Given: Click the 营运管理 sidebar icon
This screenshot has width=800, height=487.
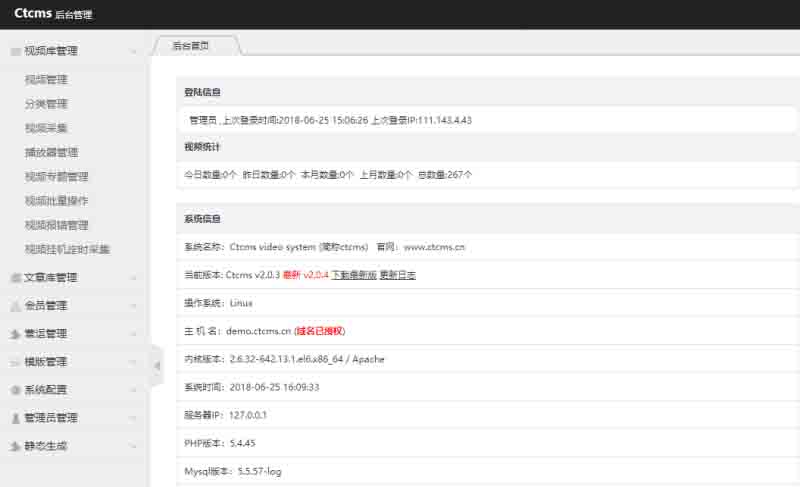Looking at the screenshot, I should click(15, 334).
